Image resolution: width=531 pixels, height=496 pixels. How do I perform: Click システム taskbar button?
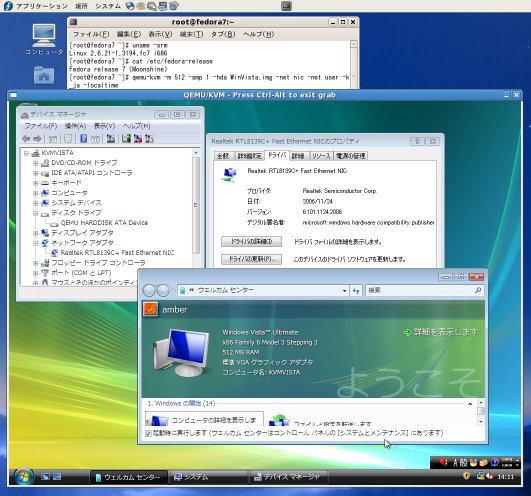click(x=209, y=477)
